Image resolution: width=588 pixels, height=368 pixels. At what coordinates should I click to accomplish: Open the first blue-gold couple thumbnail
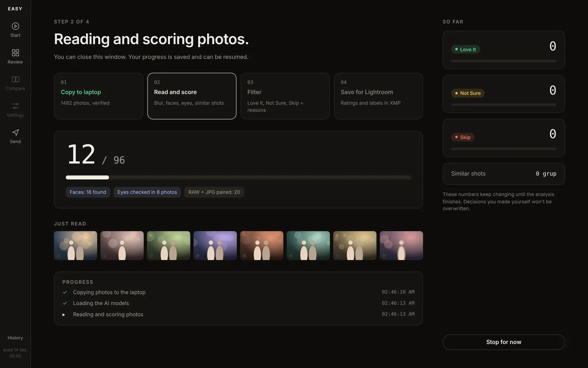coord(75,245)
